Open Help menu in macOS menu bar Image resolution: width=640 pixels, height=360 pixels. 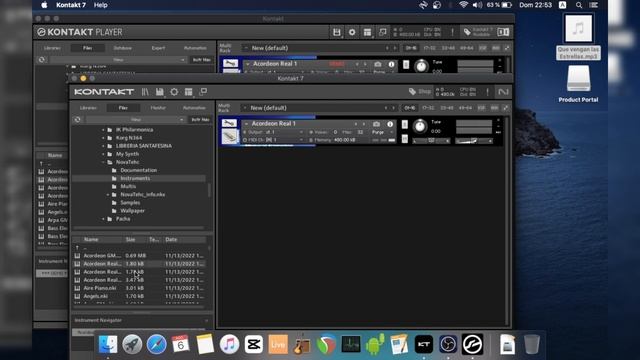click(x=100, y=5)
